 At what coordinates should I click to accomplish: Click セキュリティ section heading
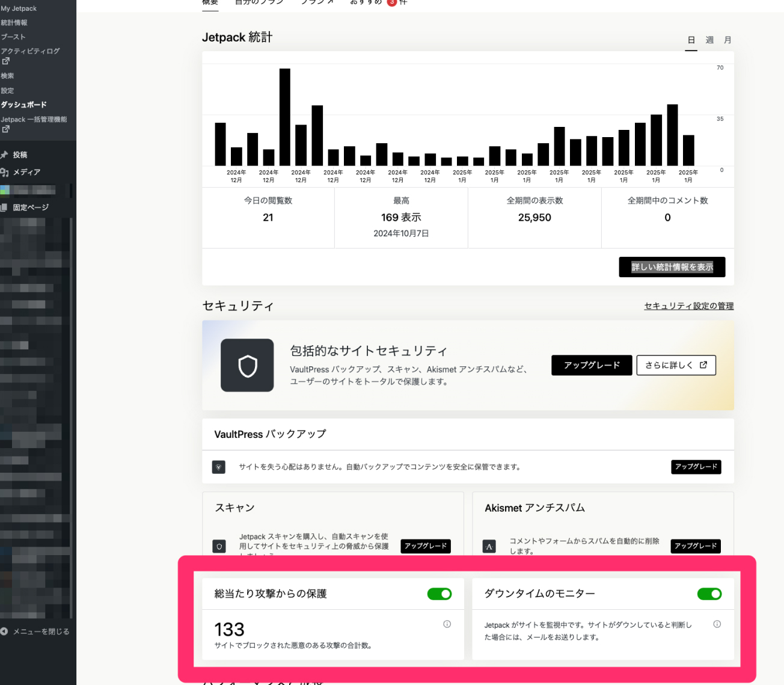pyautogui.click(x=238, y=306)
